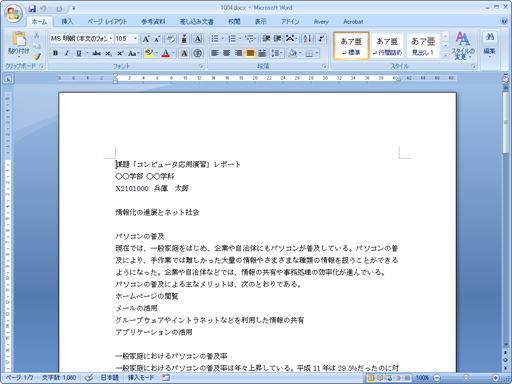Insert enclosed character (circled glyph)
The height and width of the screenshot is (384, 512).
tap(198, 53)
